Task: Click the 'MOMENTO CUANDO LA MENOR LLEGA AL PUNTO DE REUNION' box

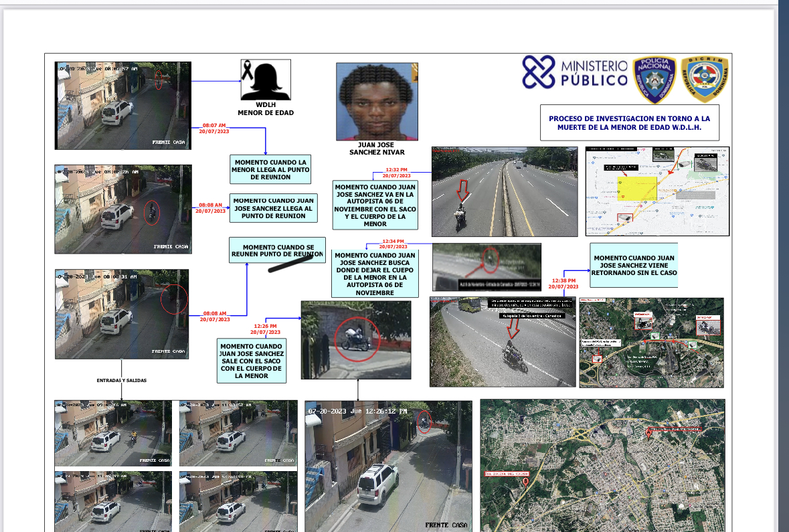Action: (270, 169)
